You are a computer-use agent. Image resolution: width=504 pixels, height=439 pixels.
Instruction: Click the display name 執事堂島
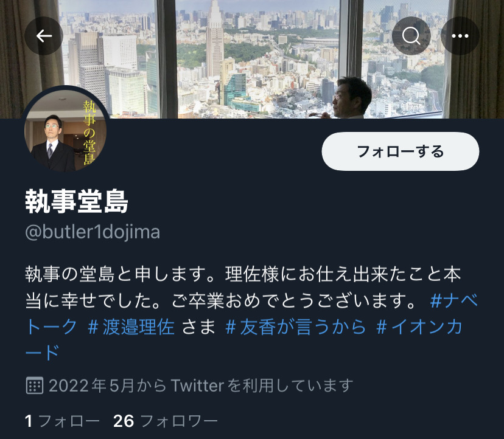pos(77,201)
